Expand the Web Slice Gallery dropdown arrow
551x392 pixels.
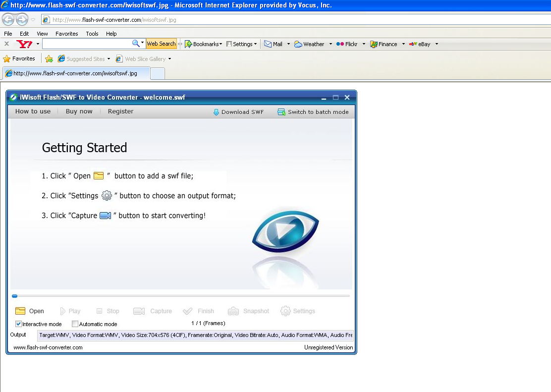coord(170,58)
